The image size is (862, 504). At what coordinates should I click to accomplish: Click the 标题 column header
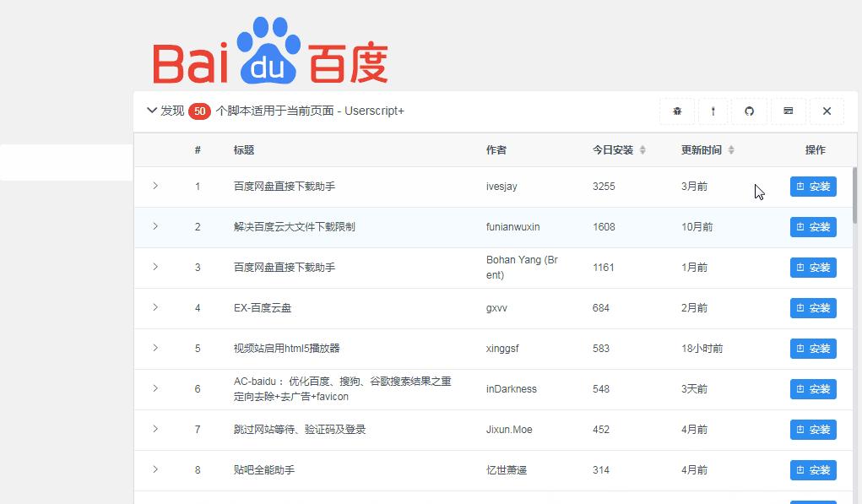pyautogui.click(x=243, y=150)
